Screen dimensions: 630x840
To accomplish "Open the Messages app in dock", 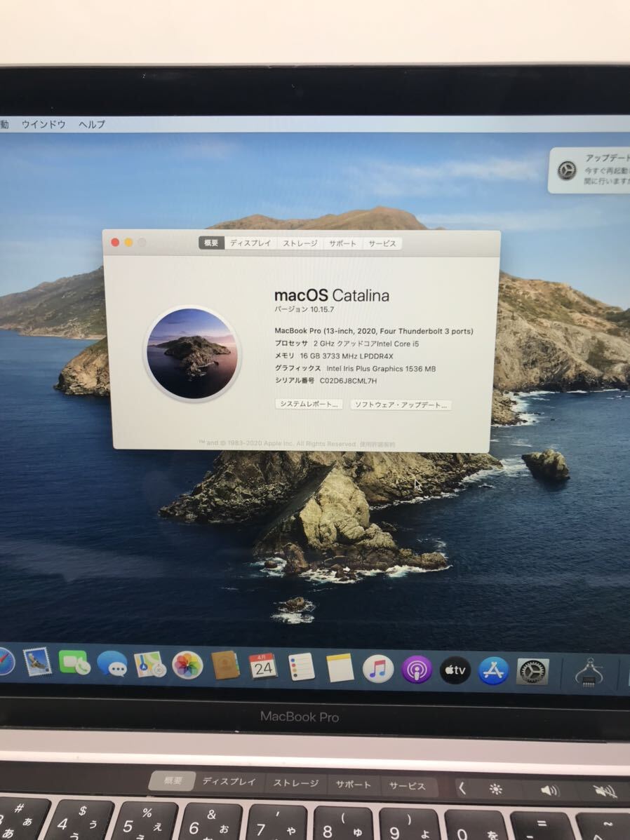I will 112,665.
